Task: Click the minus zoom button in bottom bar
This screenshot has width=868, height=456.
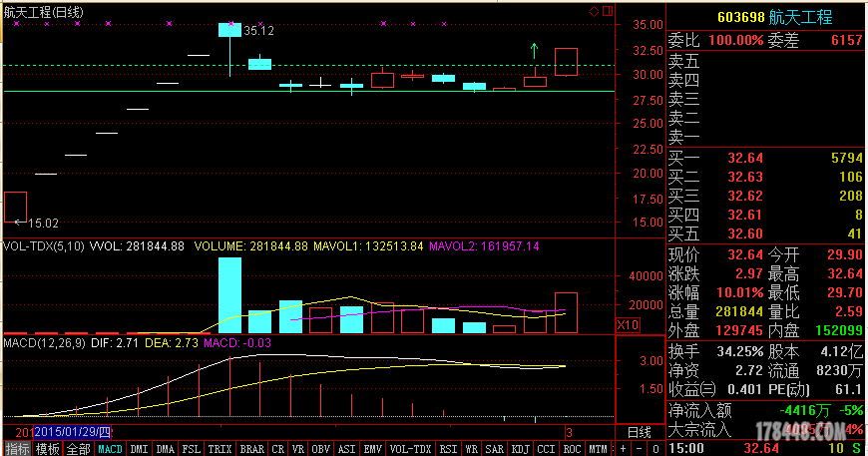Action: 640,449
